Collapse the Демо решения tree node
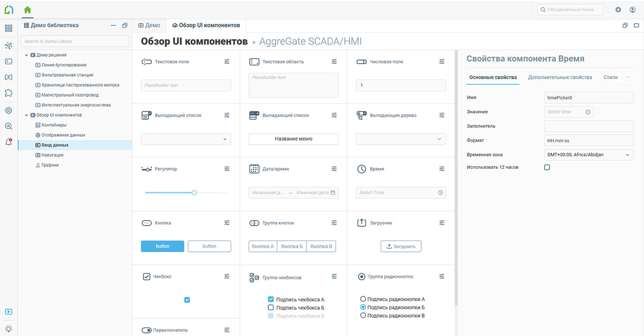Image resolution: width=644 pixels, height=336 pixels. [26, 55]
